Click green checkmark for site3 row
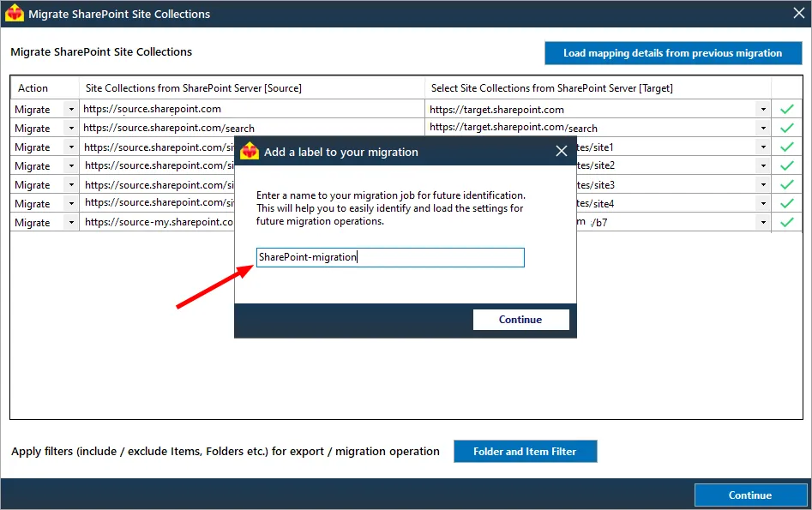 point(787,184)
